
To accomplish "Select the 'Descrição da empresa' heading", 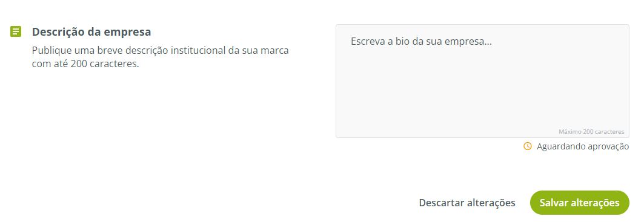I will tap(91, 31).
